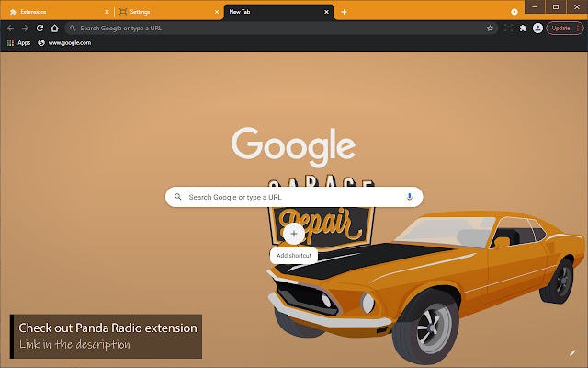Viewport: 588px width, 368px height.
Task: Close the New Tab tab
Action: pyautogui.click(x=327, y=12)
